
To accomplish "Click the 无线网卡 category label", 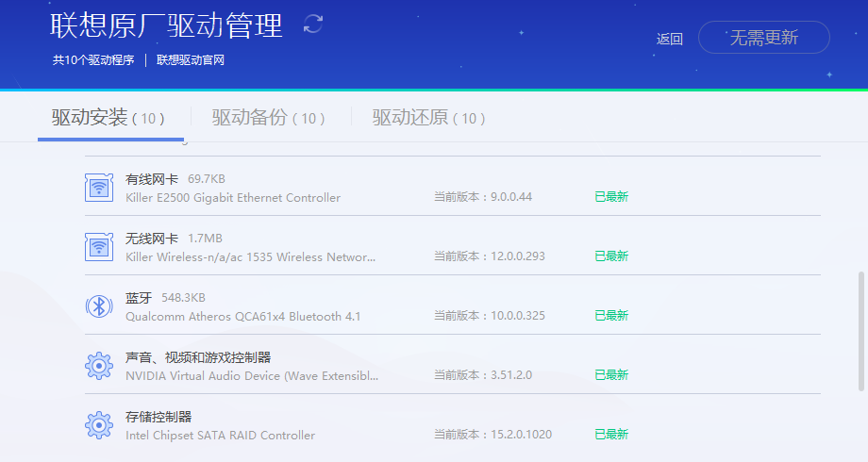I will coord(152,239).
